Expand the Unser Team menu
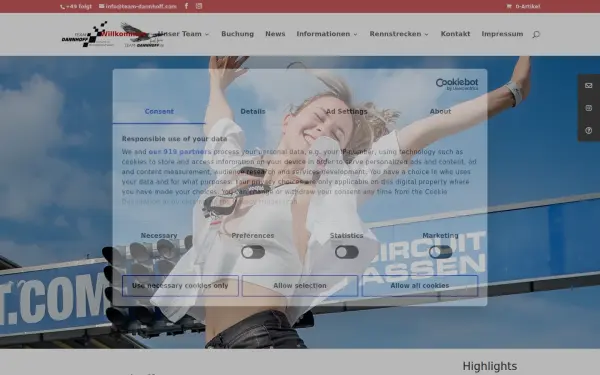Image resolution: width=600 pixels, height=375 pixels. (x=184, y=34)
